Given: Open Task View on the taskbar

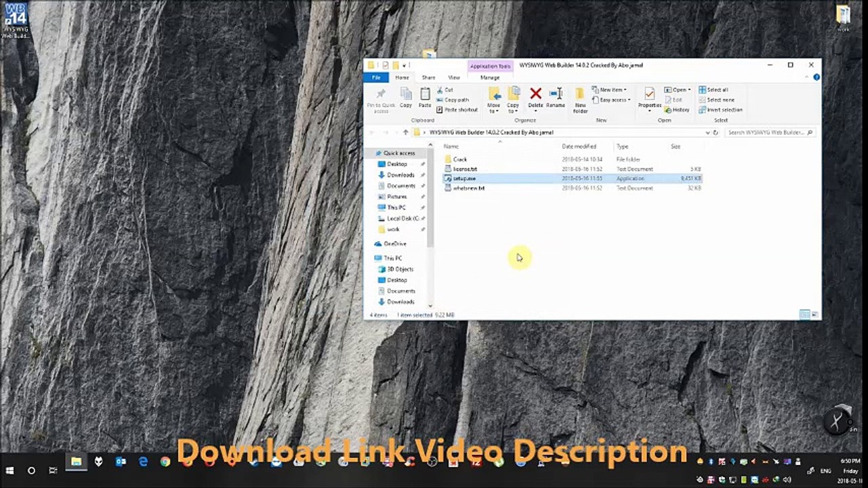Looking at the screenshot, I should pyautogui.click(x=53, y=470).
